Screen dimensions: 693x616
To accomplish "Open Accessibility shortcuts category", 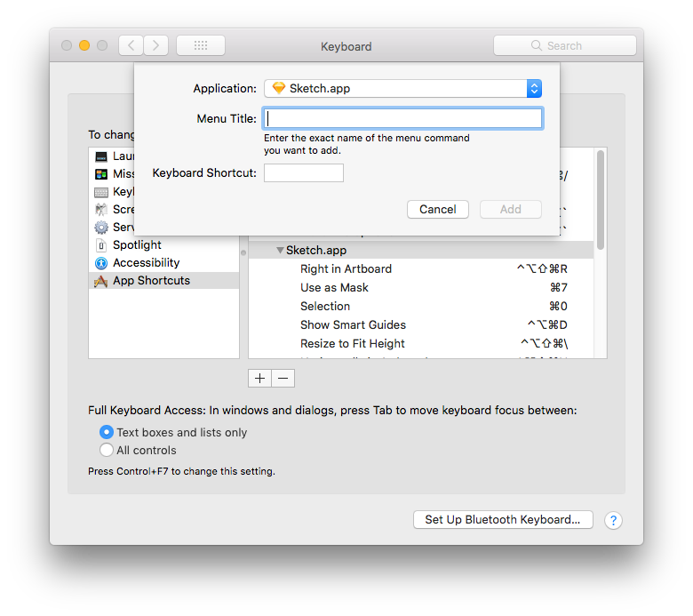I will 164,263.
